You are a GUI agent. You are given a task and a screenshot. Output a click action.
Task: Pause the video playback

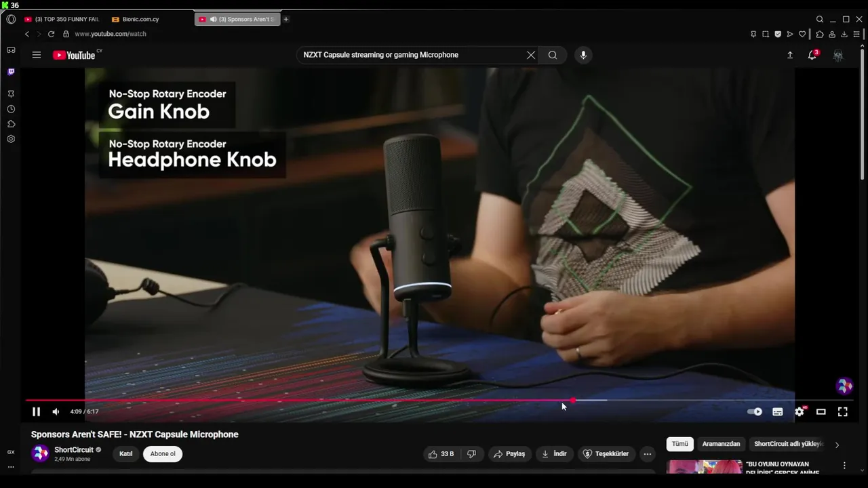[x=37, y=411]
